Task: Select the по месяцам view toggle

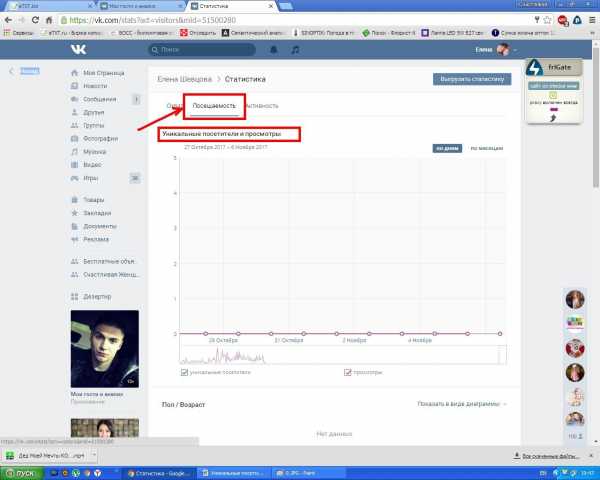Action: 486,148
